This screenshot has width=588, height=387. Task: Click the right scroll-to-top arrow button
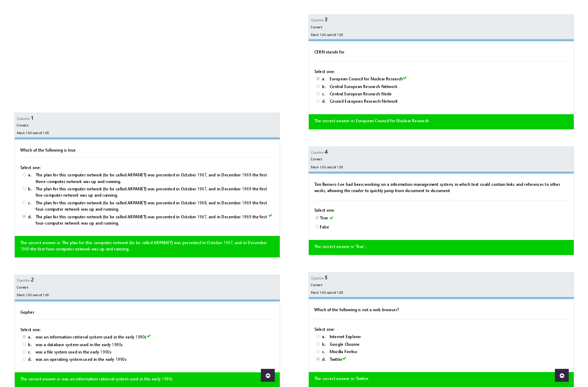point(562,375)
